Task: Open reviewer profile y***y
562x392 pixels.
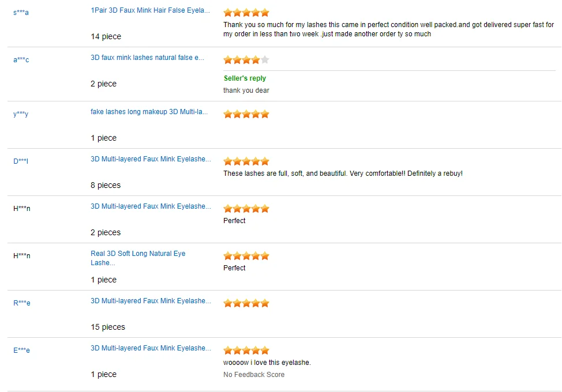Action: pyautogui.click(x=21, y=114)
